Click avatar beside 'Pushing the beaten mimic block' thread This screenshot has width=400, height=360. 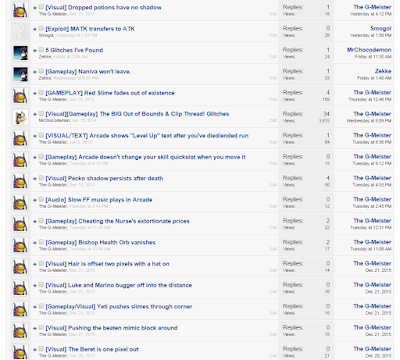click(x=20, y=330)
